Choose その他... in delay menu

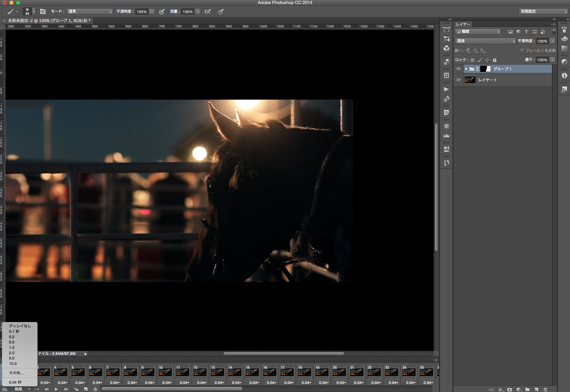point(20,373)
